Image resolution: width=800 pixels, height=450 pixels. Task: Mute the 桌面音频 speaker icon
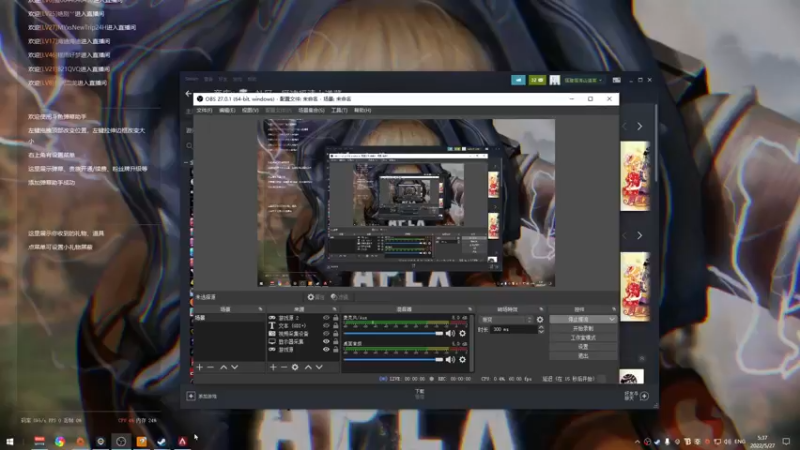(450, 360)
